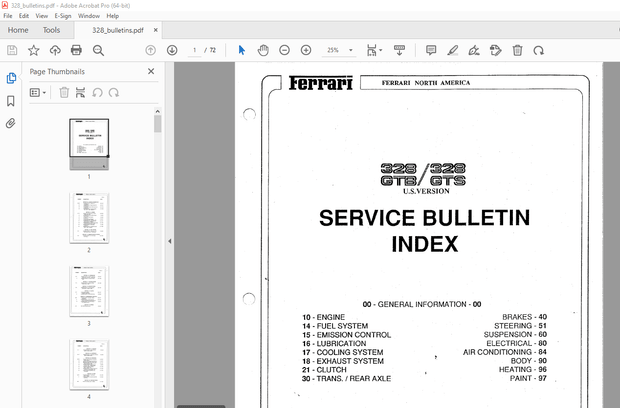Click the "AIR CONDITIONING - 84" index entry

[x=505, y=352]
